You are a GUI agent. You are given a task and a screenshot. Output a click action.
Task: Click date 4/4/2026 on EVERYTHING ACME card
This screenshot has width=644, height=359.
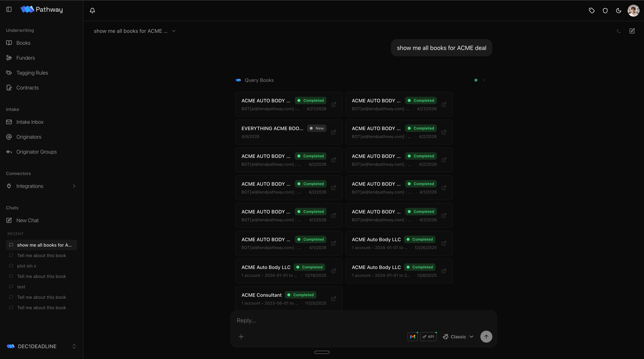pyautogui.click(x=250, y=137)
